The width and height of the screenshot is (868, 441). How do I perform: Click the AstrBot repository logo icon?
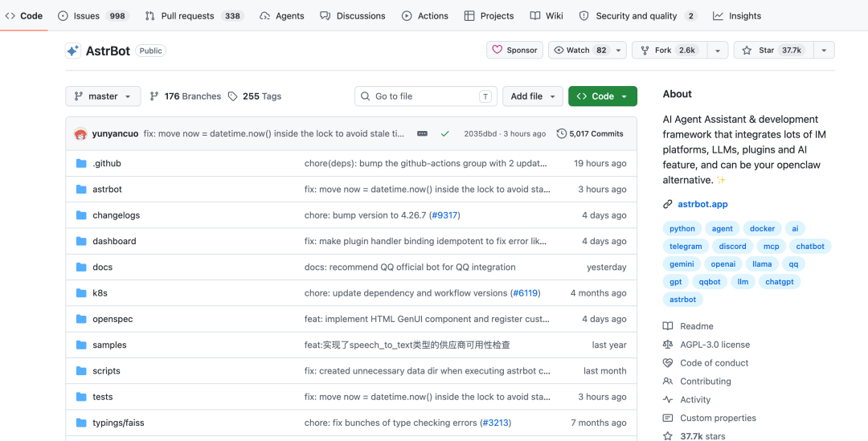tap(73, 51)
